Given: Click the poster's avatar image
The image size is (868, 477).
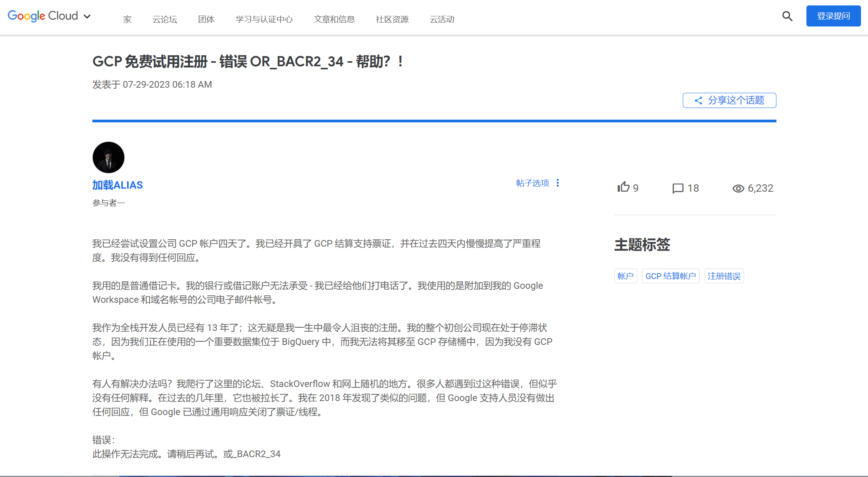Looking at the screenshot, I should click(108, 157).
